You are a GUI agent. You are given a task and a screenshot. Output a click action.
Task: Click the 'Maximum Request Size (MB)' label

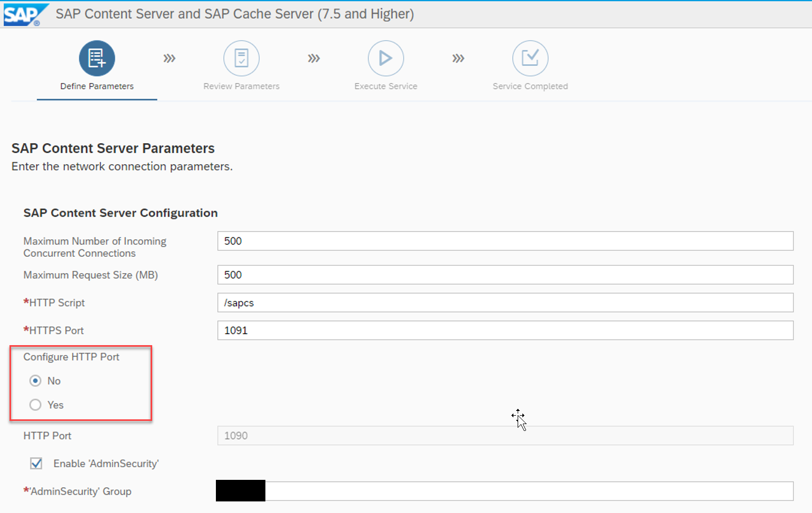[91, 275]
